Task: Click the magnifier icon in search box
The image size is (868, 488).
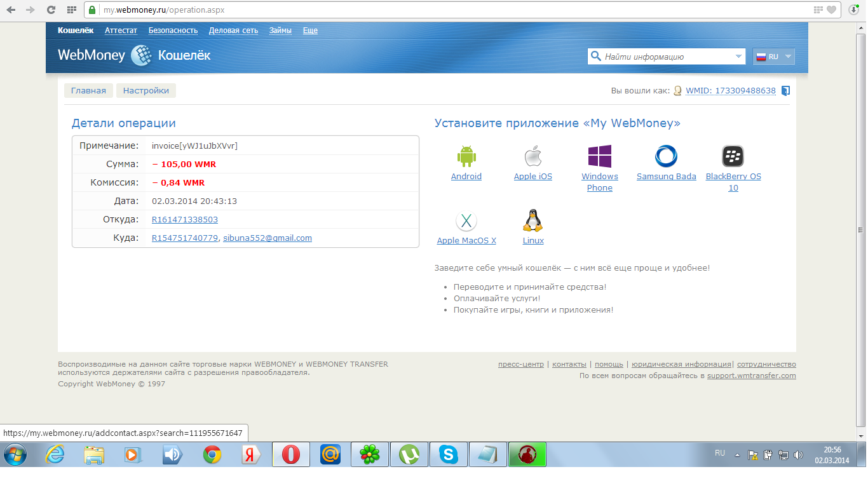Action: click(595, 56)
